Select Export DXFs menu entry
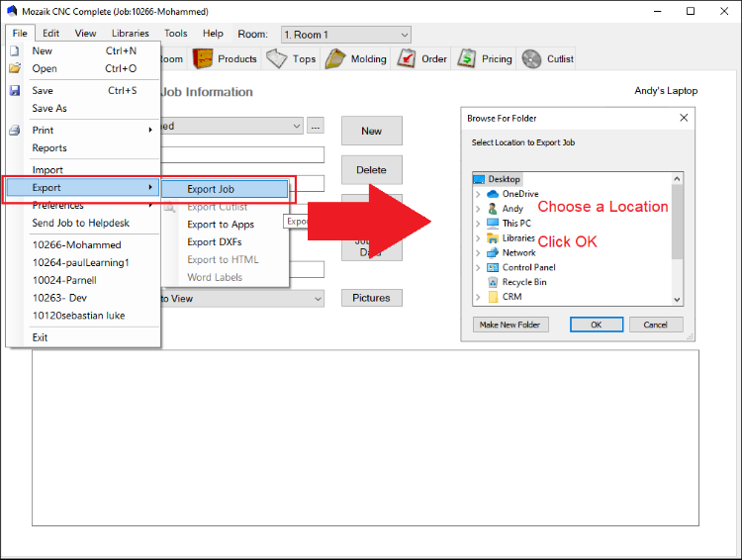Image resolution: width=742 pixels, height=560 pixels. point(215,242)
